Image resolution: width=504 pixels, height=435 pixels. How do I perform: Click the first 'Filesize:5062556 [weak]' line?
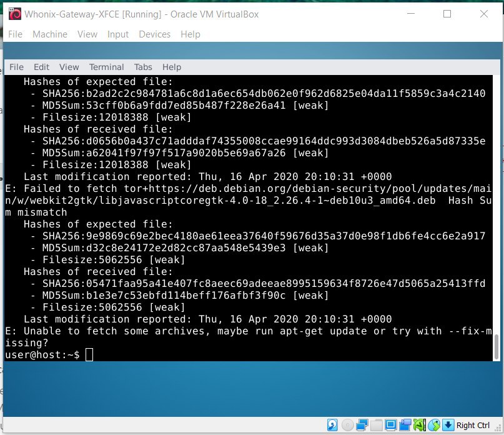(x=108, y=259)
